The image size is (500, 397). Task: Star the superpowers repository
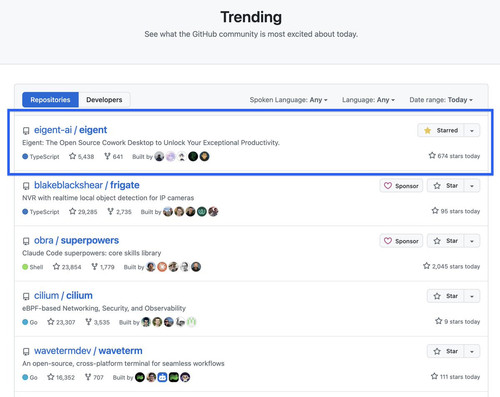click(445, 241)
